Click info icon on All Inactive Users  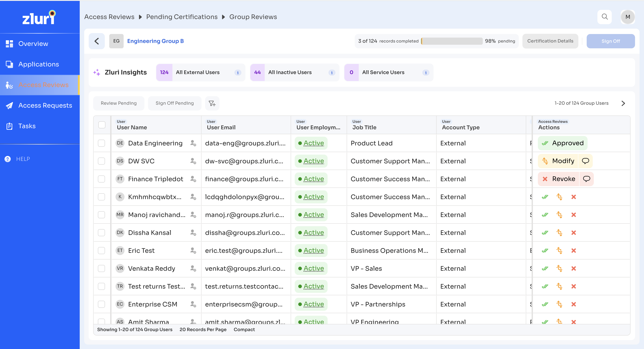click(331, 72)
